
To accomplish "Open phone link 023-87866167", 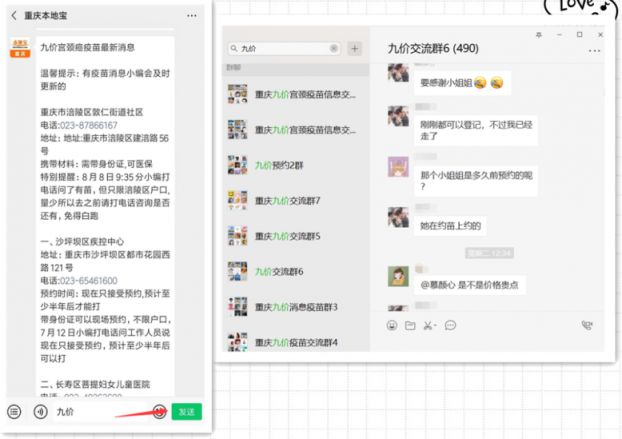I will point(88,125).
